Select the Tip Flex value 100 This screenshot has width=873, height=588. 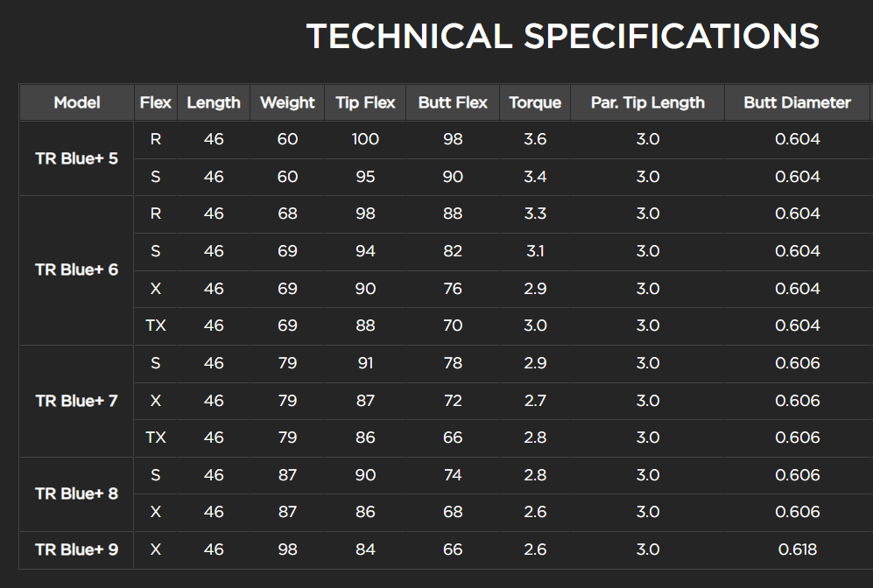365,139
